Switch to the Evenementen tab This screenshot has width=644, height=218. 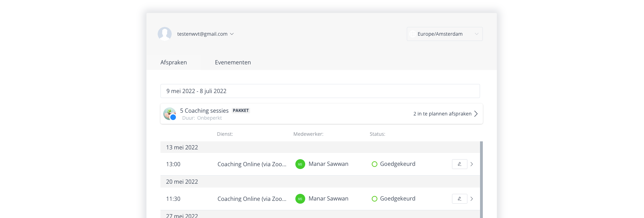233,62
